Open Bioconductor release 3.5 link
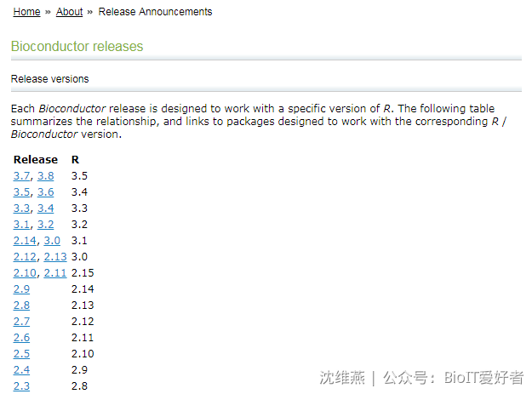The width and height of the screenshot is (532, 394). pyautogui.click(x=22, y=192)
